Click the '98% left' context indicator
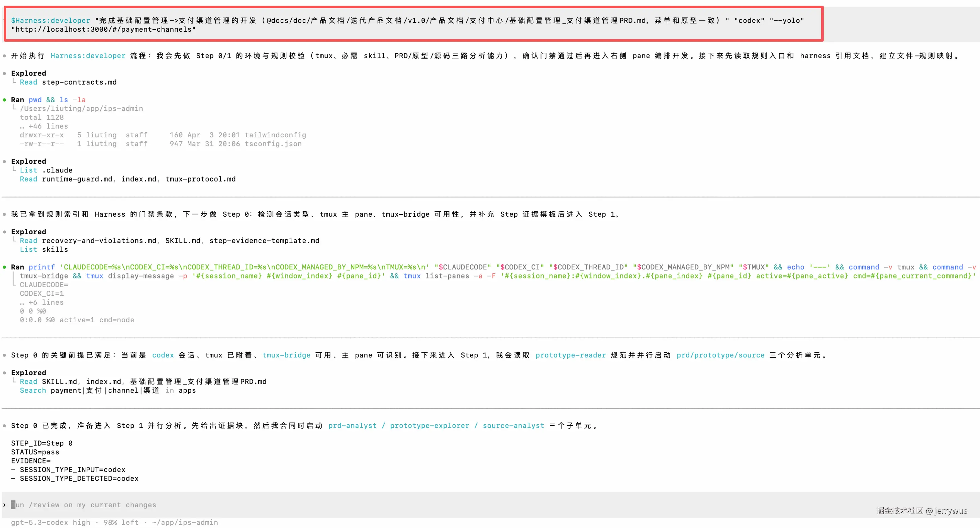Viewport: 980px width, 528px height. [x=121, y=522]
